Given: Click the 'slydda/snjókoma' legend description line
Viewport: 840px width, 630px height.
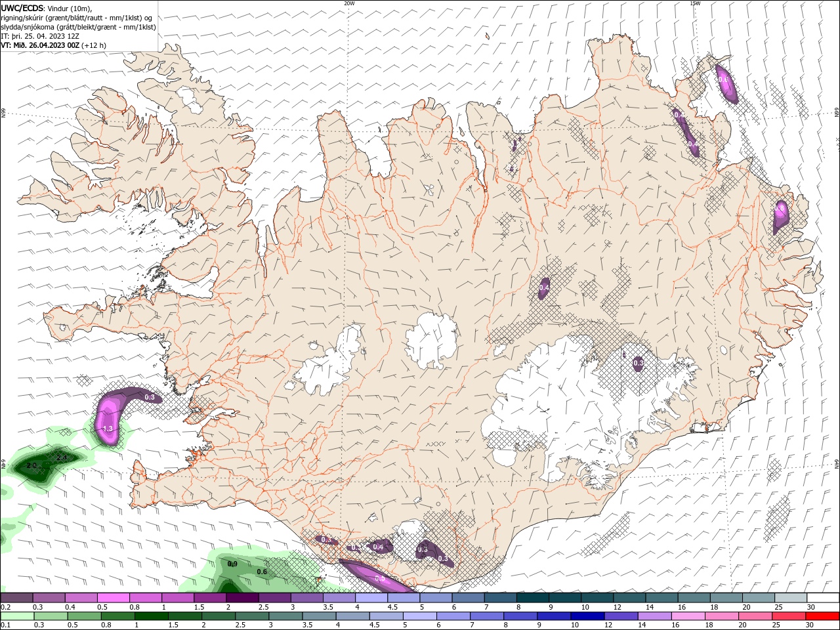Looking at the screenshot, I should point(78,27).
